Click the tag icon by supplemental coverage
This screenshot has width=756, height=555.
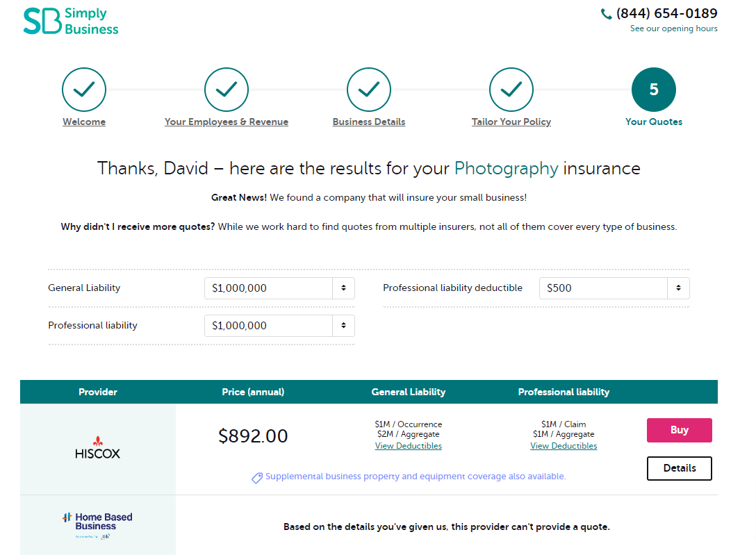257,478
